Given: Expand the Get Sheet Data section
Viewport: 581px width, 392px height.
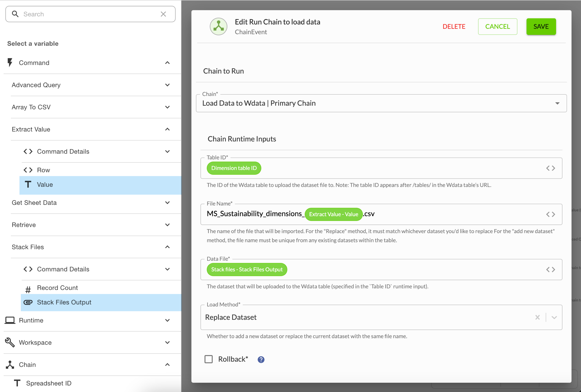Looking at the screenshot, I should pyautogui.click(x=167, y=202).
